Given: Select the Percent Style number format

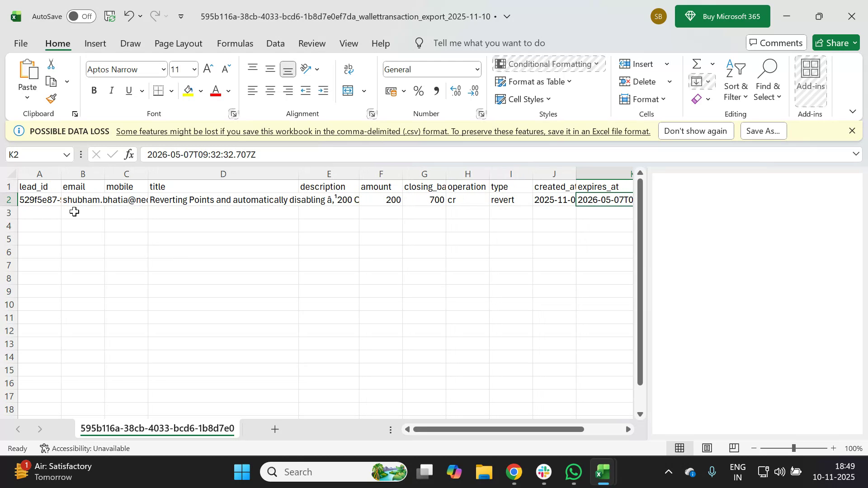Looking at the screenshot, I should pos(418,91).
